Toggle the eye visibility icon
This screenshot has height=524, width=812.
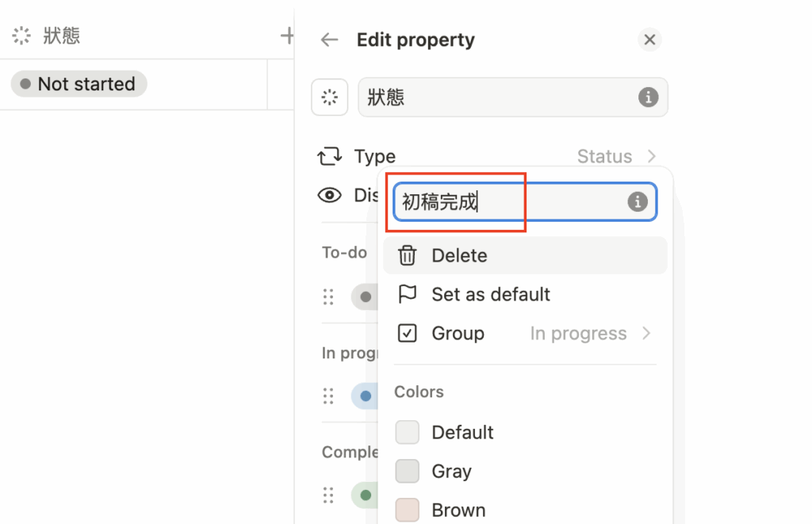[329, 195]
